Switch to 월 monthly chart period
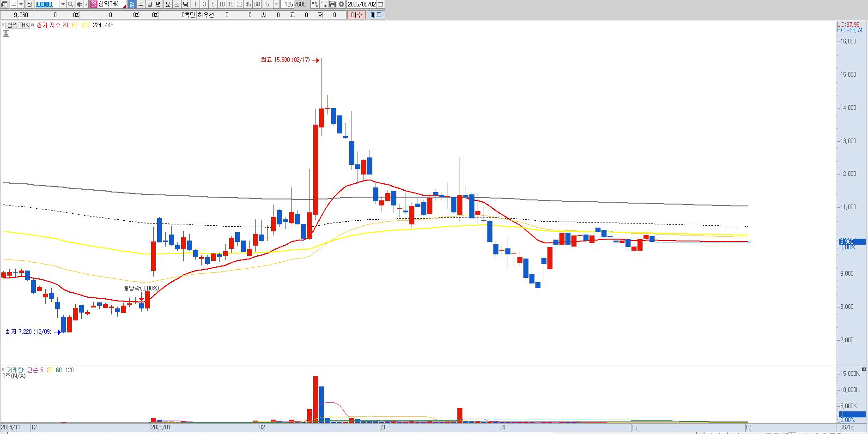Image resolution: width=868 pixels, height=434 pixels. (150, 4)
